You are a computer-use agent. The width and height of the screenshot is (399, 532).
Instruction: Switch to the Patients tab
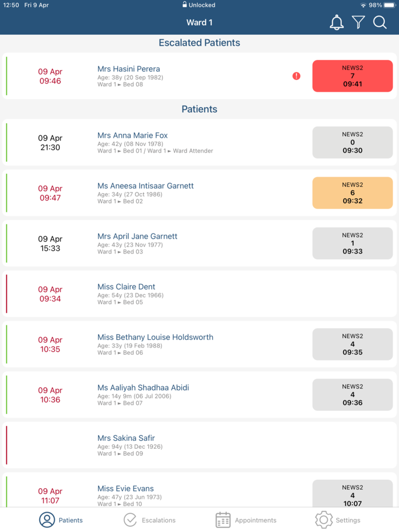pyautogui.click(x=61, y=520)
